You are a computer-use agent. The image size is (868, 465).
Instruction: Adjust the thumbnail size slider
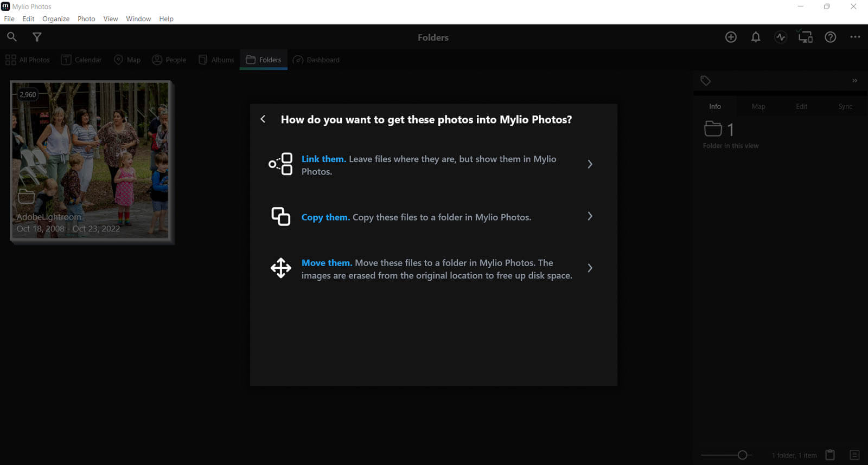(742, 455)
